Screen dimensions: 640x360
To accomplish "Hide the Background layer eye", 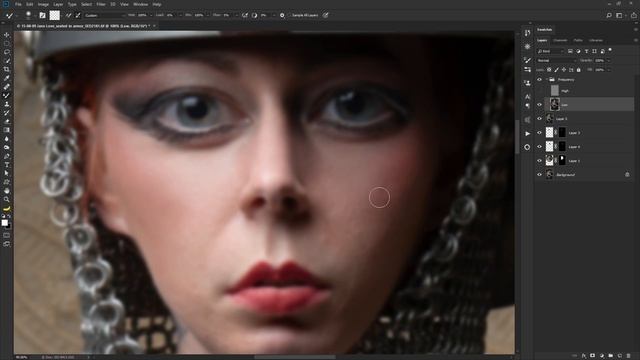I will [539, 174].
